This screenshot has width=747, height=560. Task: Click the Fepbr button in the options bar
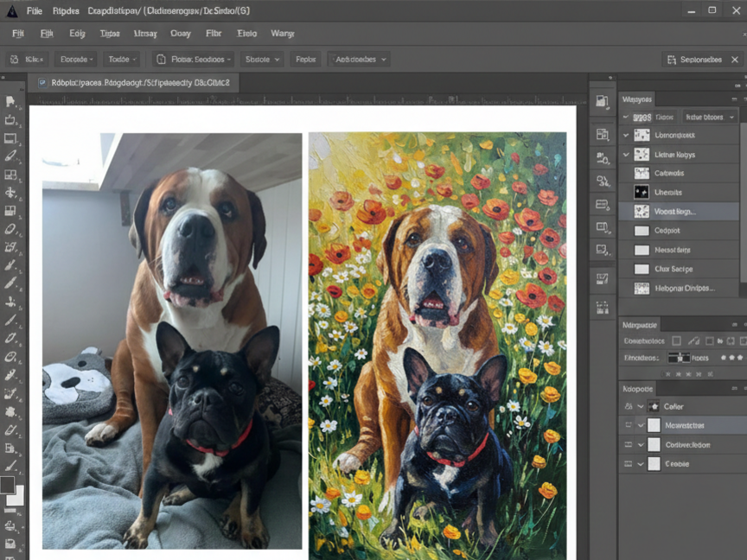point(305,60)
